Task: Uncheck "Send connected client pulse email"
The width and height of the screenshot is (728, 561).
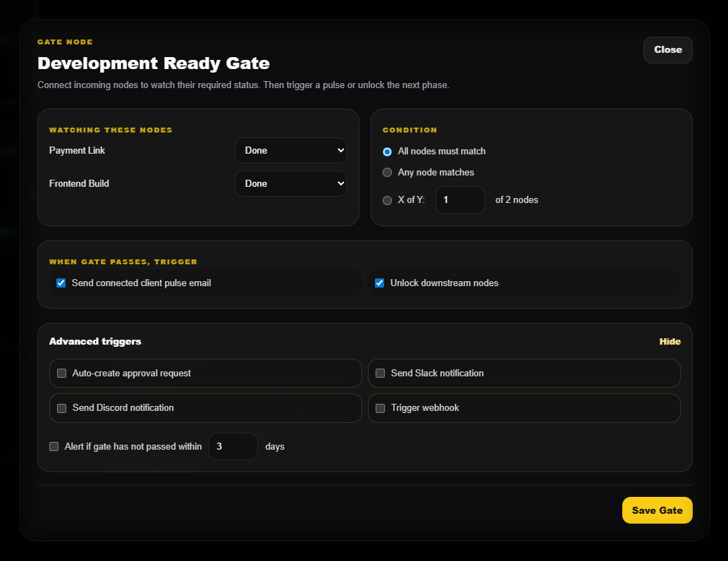Action: click(61, 283)
